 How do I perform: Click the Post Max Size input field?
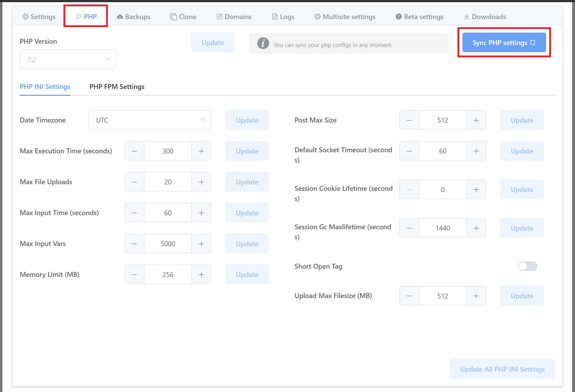click(x=443, y=120)
